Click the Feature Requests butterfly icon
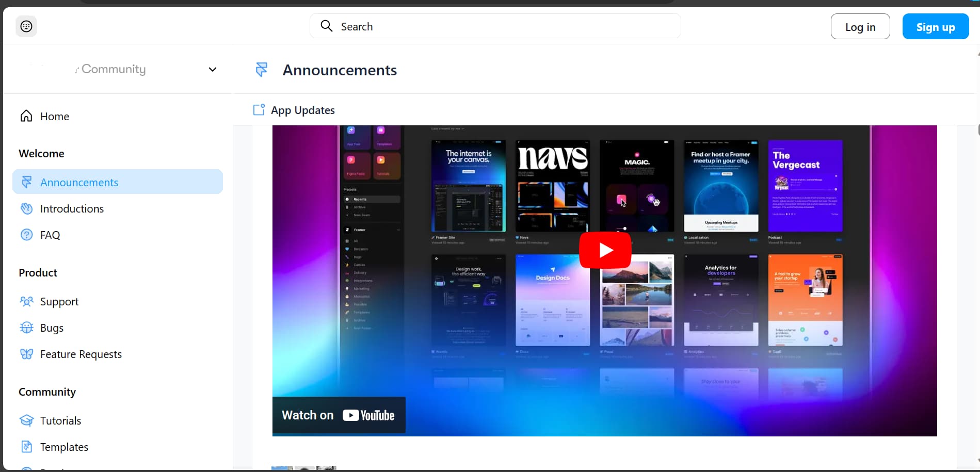 [x=26, y=354]
